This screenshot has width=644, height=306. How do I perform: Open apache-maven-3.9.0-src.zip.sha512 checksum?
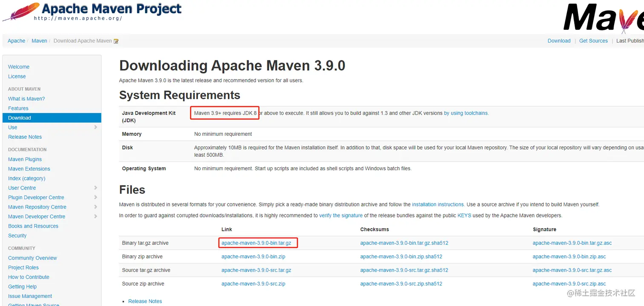(x=401, y=284)
